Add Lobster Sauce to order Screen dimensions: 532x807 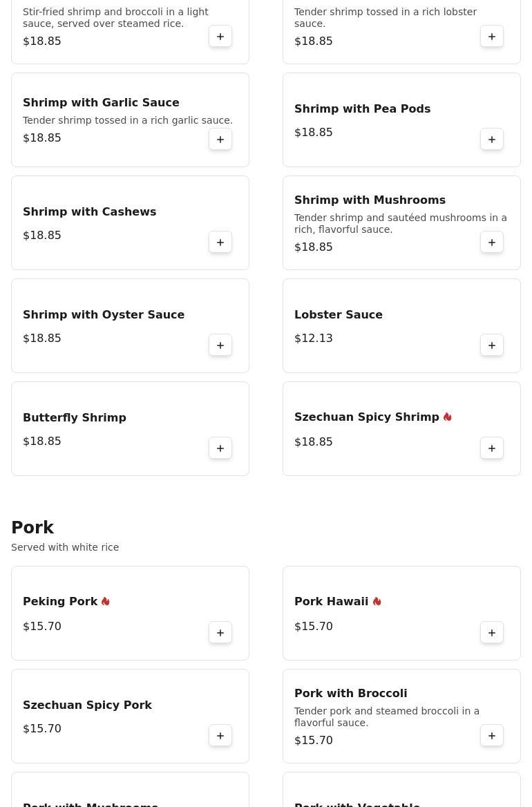pos(492,345)
